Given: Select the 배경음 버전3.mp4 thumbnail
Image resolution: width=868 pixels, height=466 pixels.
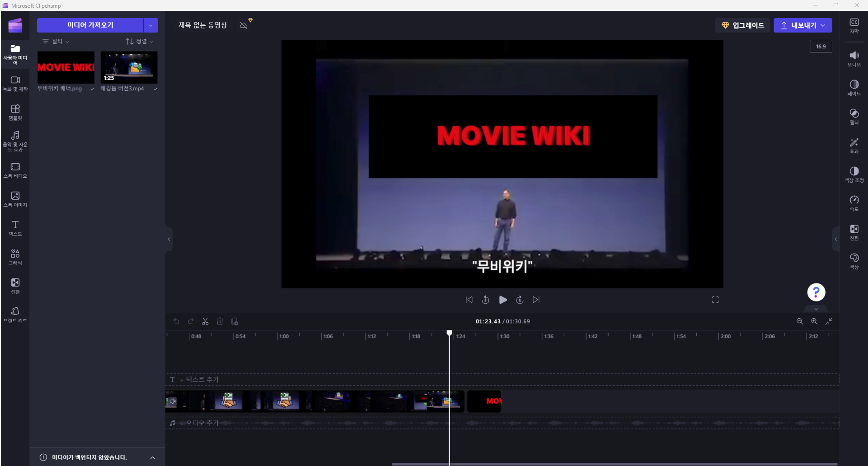Looking at the screenshot, I should point(129,67).
